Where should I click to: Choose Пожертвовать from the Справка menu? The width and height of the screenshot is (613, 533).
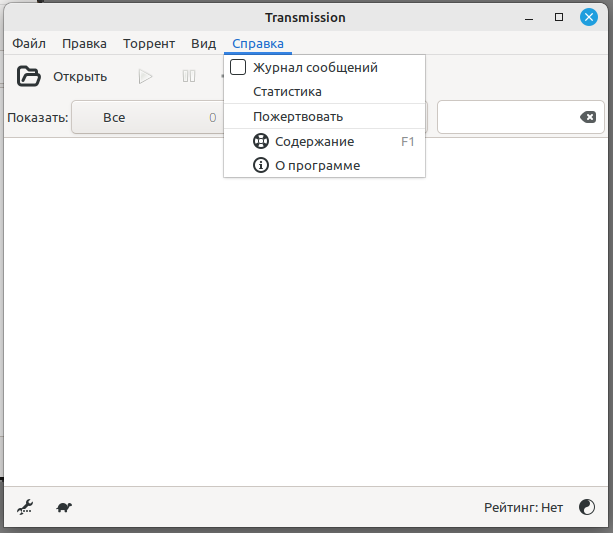[x=324, y=117]
